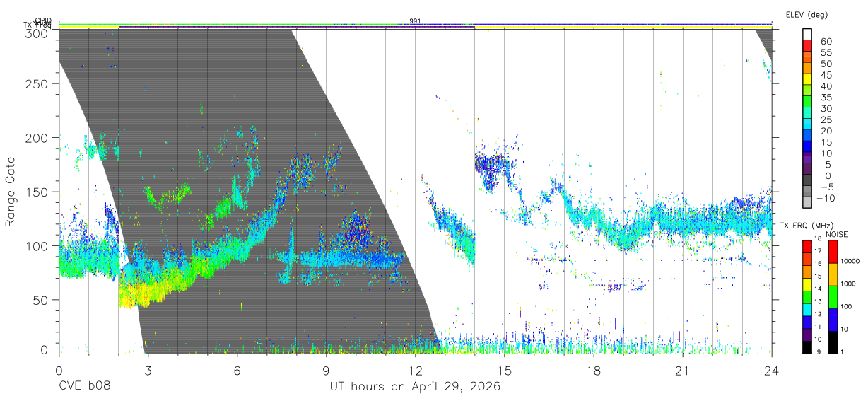Click the 'ELEV (deg)' legend heading
Viewport: 868px width, 401px height.
[807, 14]
